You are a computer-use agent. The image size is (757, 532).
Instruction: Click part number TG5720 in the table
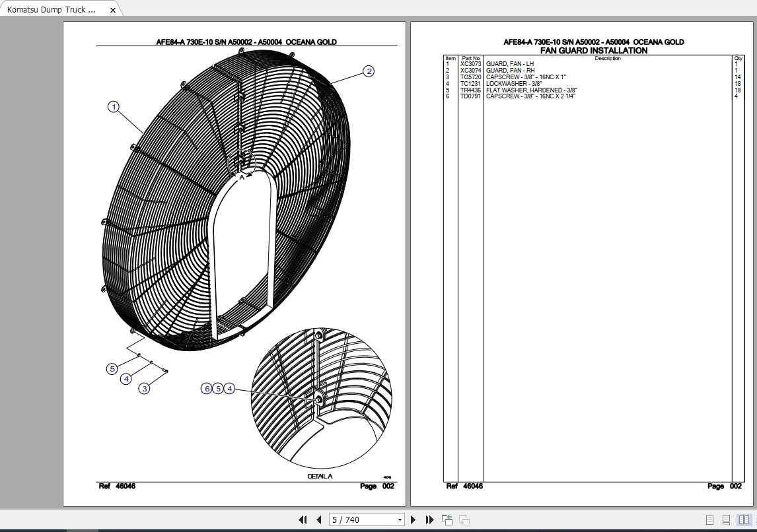pyautogui.click(x=471, y=77)
